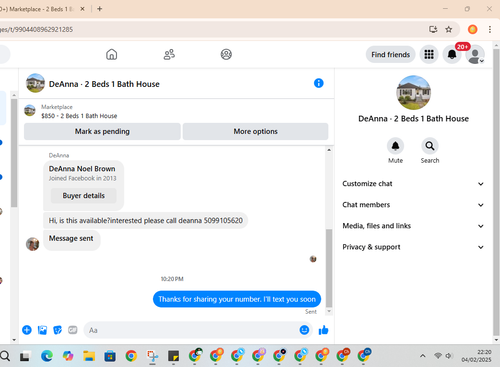This screenshot has height=367, width=500.
Task: Open the Friends icon in top navigation
Action: click(x=169, y=54)
